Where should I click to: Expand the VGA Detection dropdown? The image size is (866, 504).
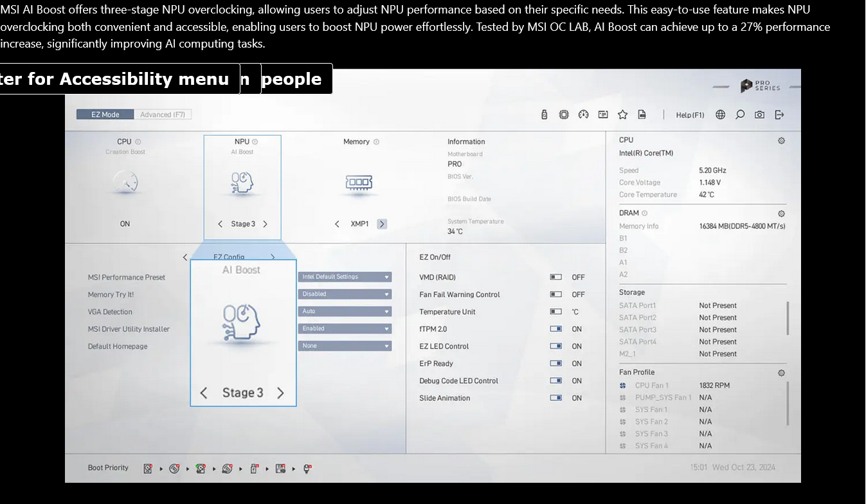[x=345, y=311]
